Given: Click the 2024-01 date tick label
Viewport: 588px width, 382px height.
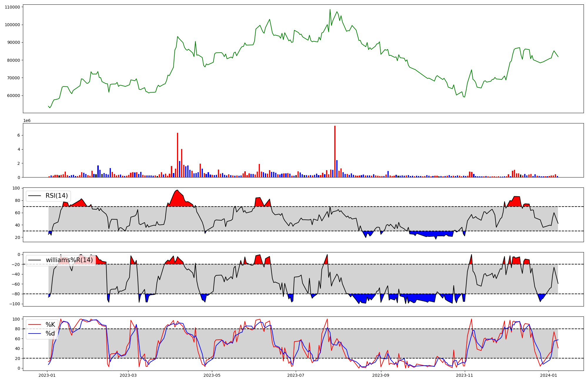Looking at the screenshot, I should (549, 375).
